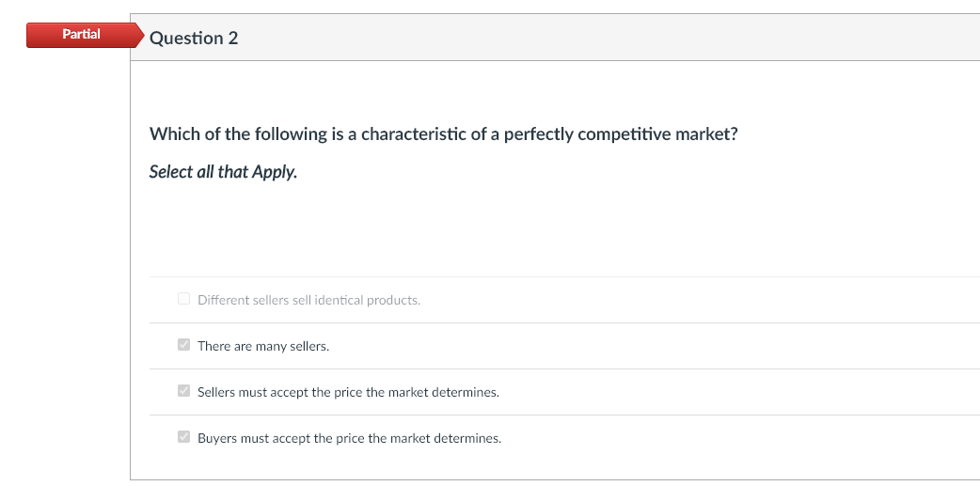
Task: Click the 'There are many sellers.' answer text
Action: pyautogui.click(x=263, y=347)
